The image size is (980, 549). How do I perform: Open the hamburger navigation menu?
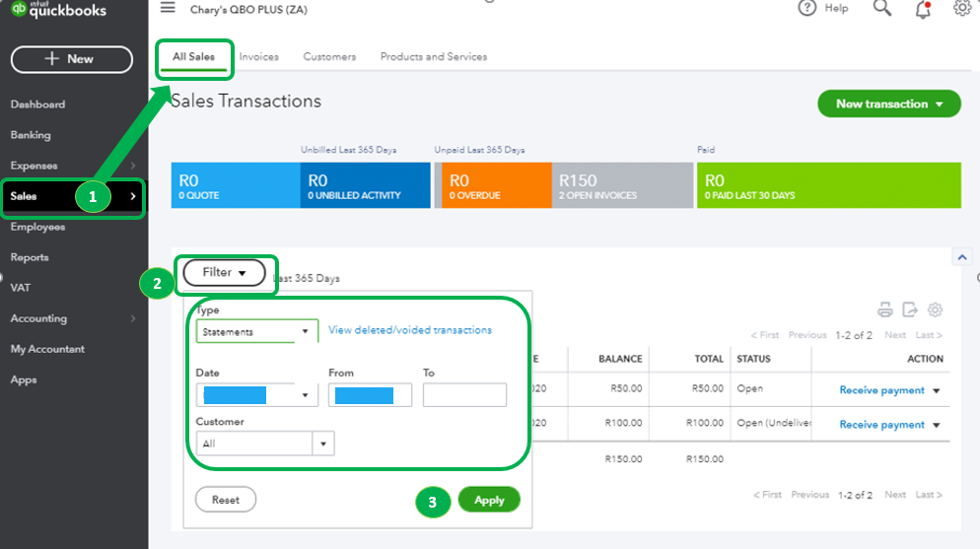pyautogui.click(x=168, y=8)
